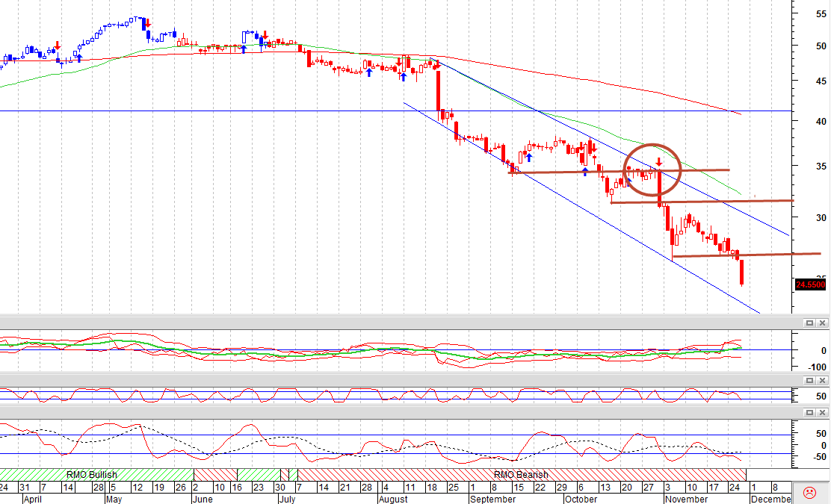Viewport: 831px width, 504px height.
Task: Select the lowest brown horizontal support line
Action: point(747,255)
